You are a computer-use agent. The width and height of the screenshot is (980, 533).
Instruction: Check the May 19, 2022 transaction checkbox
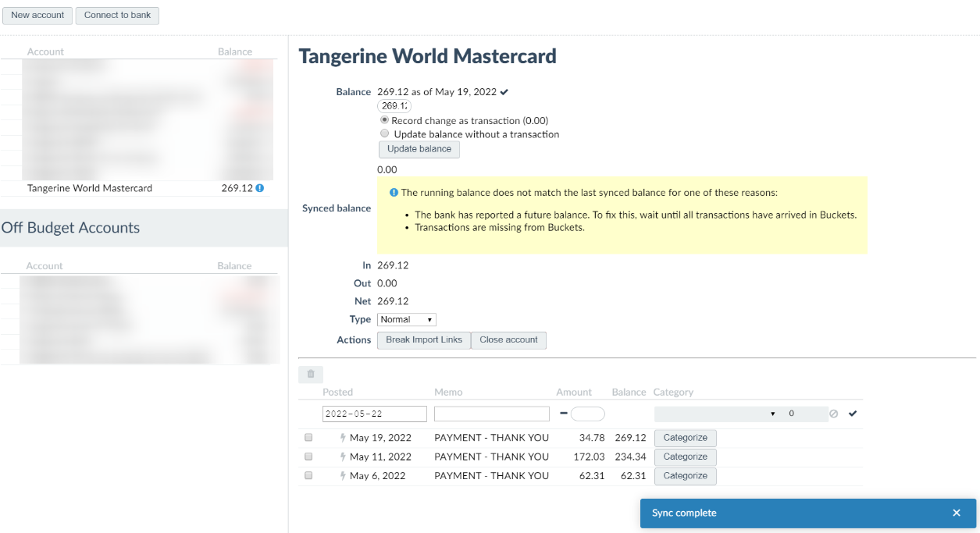(x=308, y=438)
